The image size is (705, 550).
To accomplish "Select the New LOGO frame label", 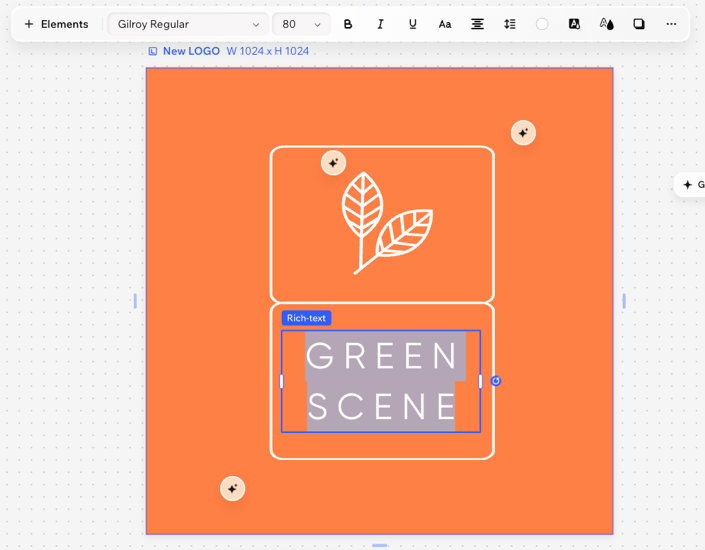I will click(191, 51).
